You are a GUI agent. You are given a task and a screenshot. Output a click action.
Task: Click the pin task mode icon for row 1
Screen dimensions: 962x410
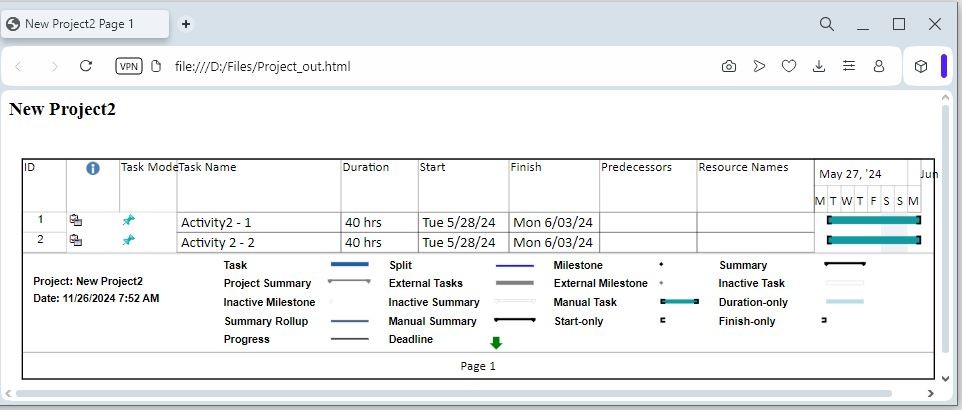tap(128, 220)
